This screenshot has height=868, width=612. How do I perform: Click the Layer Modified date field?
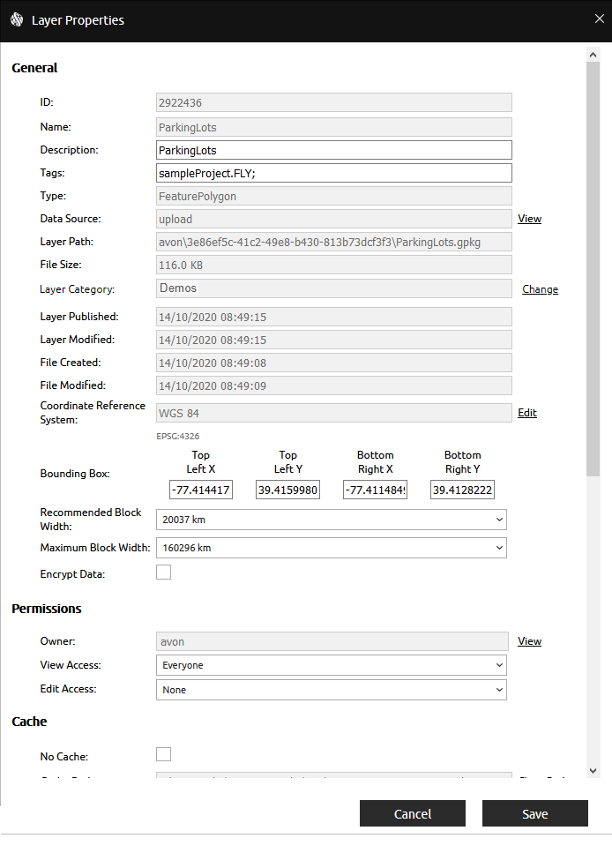click(x=334, y=340)
